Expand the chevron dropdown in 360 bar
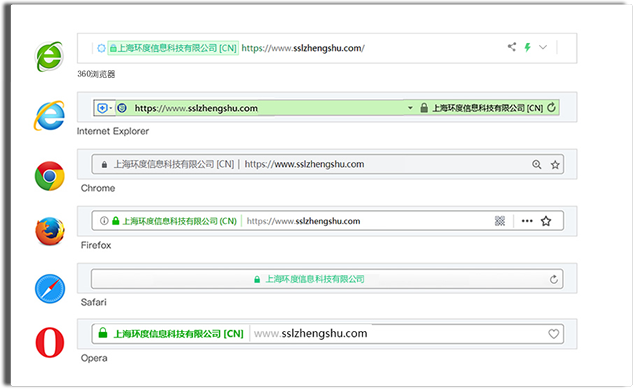Screen dimensions: 633x389 543,47
